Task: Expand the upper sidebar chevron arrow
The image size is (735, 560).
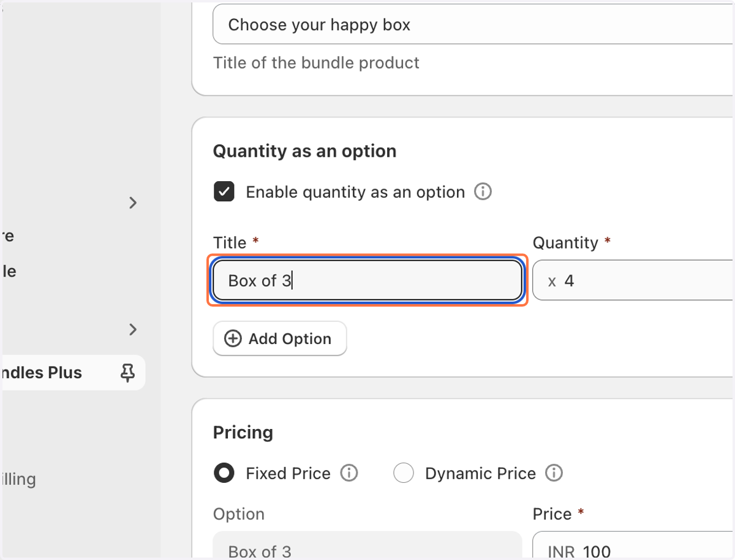Action: (x=133, y=203)
